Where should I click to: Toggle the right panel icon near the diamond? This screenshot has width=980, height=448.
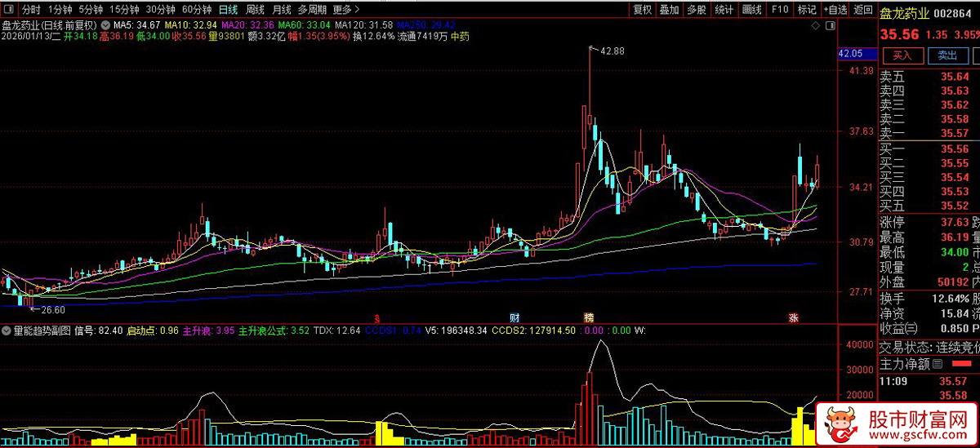tap(830, 26)
